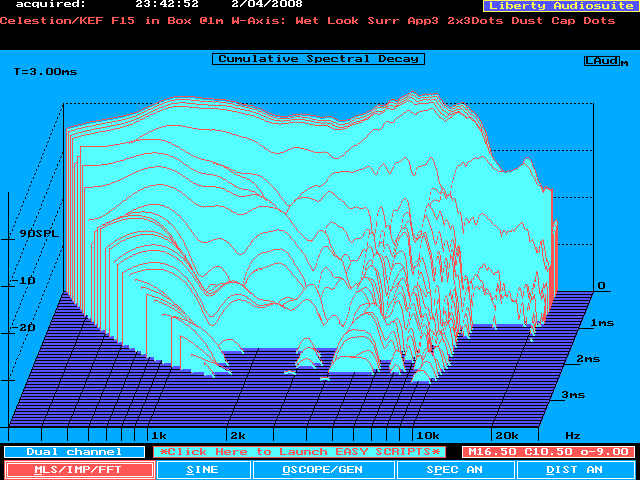The width and height of the screenshot is (640, 480).
Task: Click the 1k frequency axis marker
Action: tap(157, 436)
